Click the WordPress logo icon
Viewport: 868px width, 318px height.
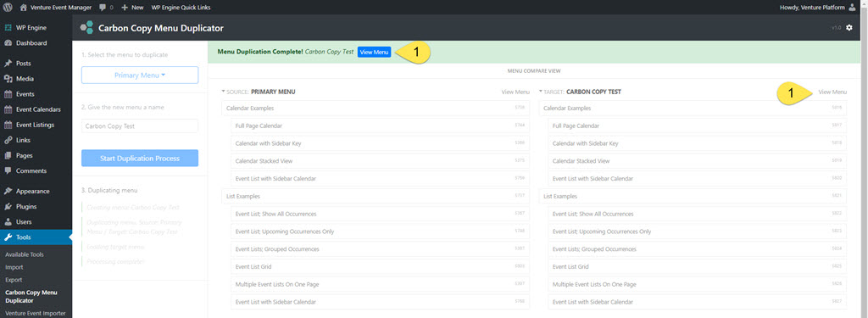click(x=8, y=7)
